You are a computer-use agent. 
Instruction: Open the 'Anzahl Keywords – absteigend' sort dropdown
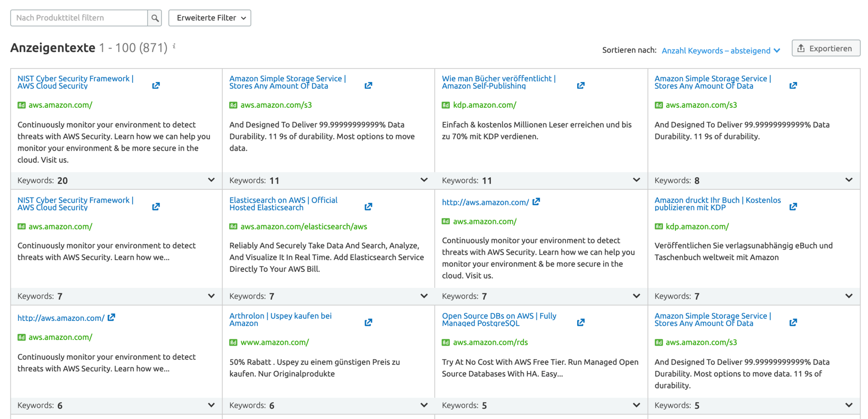coord(721,50)
